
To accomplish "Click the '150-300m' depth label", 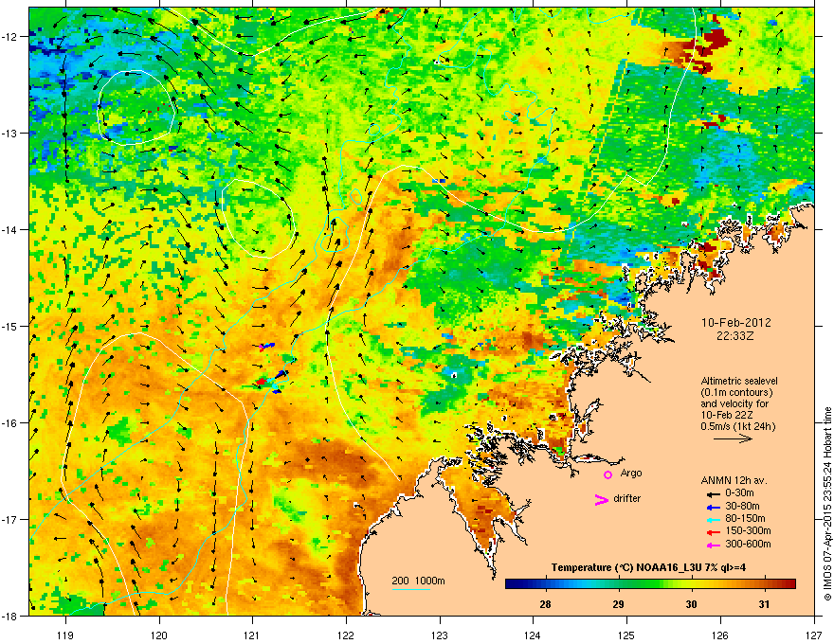I will [748, 530].
